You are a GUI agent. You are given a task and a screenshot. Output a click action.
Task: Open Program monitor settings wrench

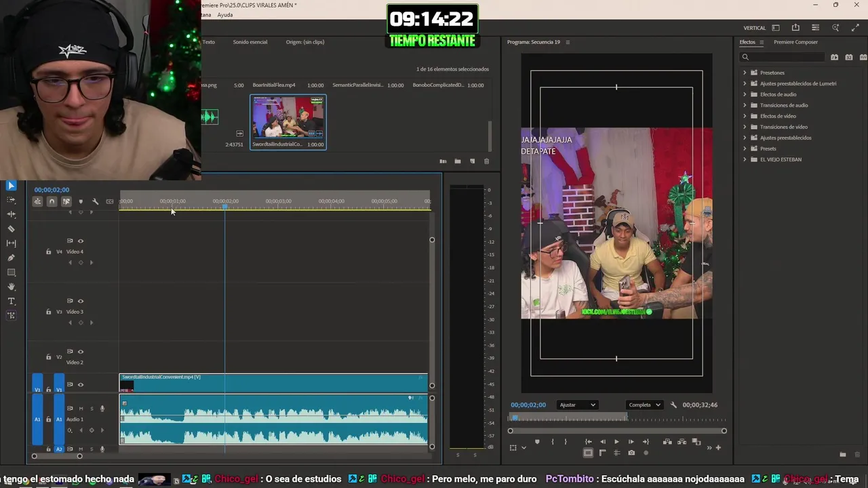[x=673, y=405]
